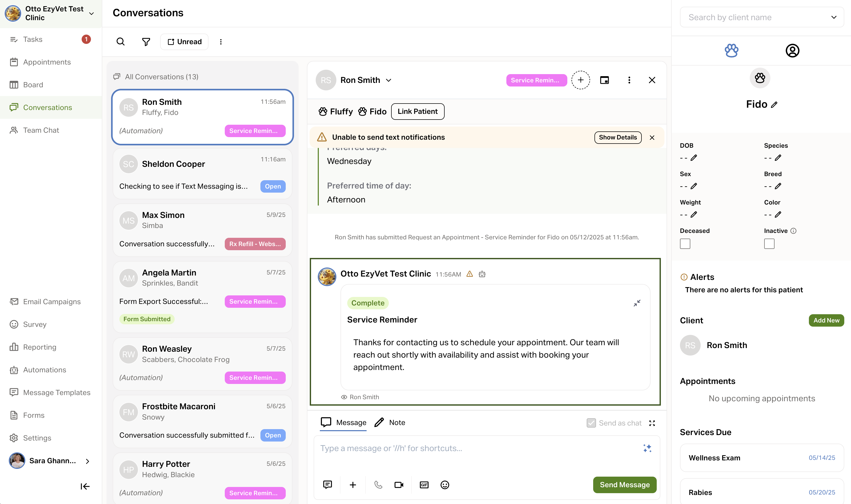Open the client name search dropdown
Viewport: 851px width, 504px height.
(x=834, y=17)
